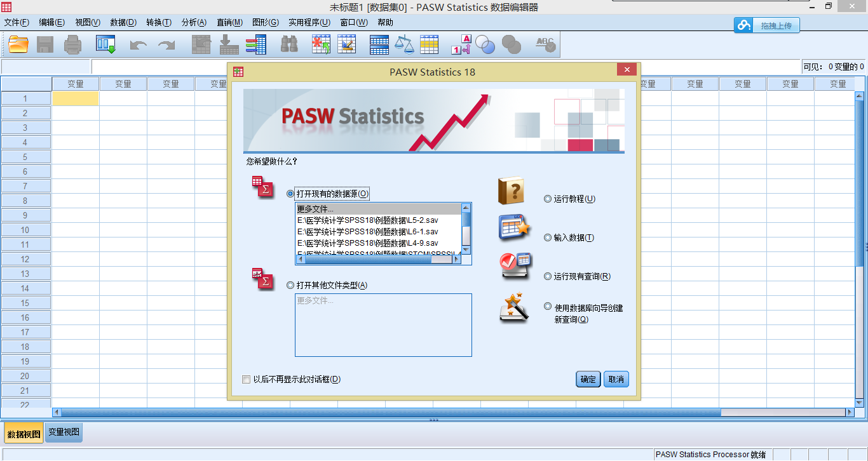
Task: Open a data document using the toolbar icon
Action: click(17, 44)
